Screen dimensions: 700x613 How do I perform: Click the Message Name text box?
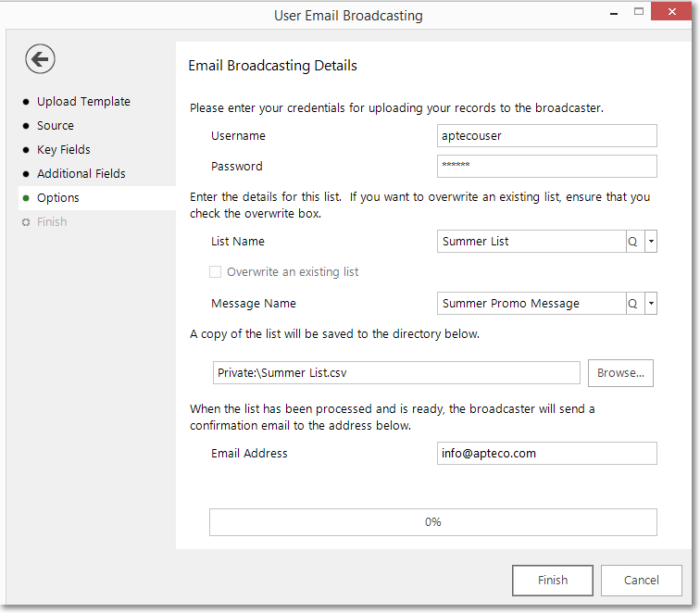click(531, 304)
